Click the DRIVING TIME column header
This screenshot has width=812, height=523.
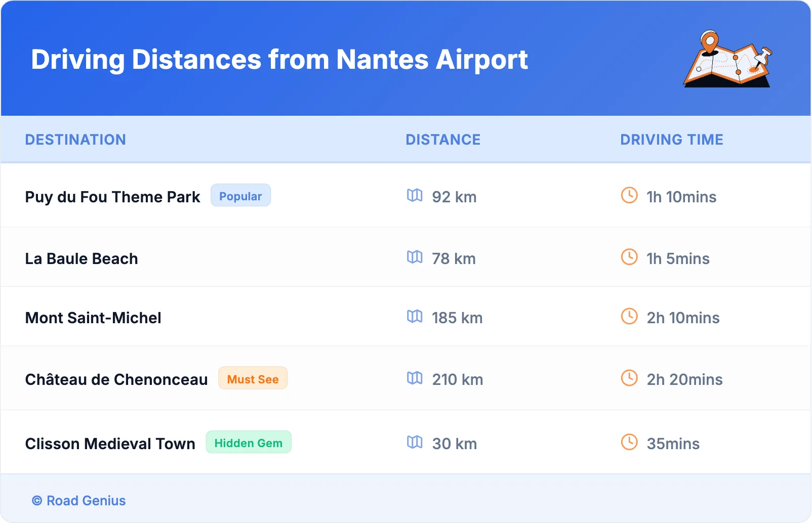[x=672, y=140]
